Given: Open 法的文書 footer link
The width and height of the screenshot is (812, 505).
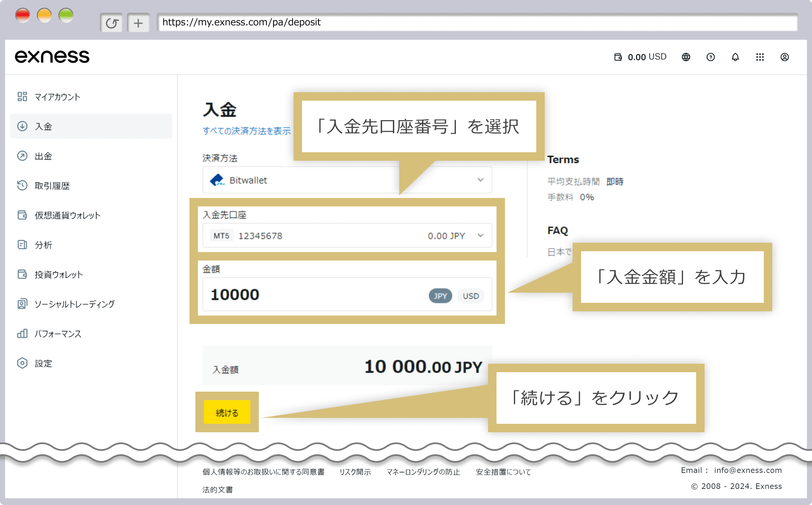Looking at the screenshot, I should coord(217,490).
